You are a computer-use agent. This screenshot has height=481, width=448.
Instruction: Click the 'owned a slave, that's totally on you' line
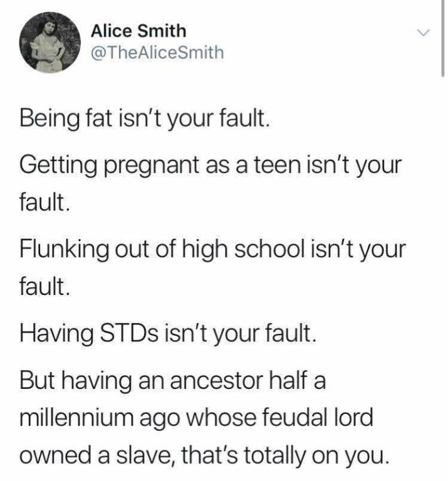pos(204,455)
